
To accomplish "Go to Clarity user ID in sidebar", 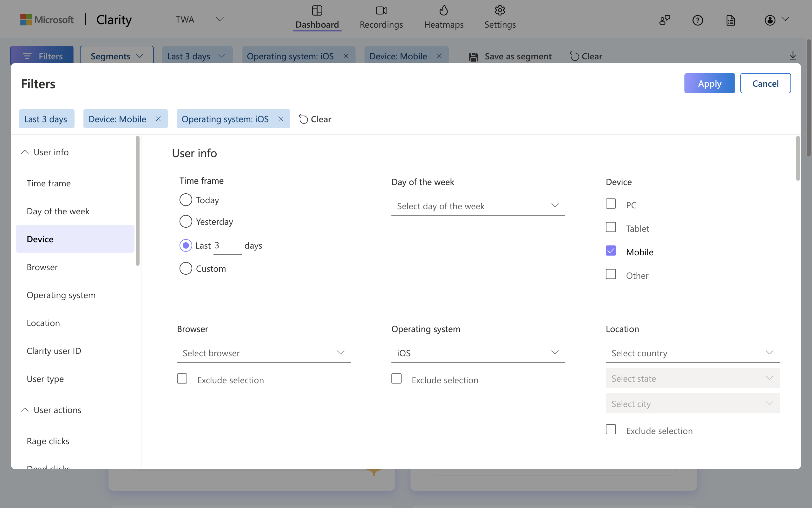I will (75, 351).
